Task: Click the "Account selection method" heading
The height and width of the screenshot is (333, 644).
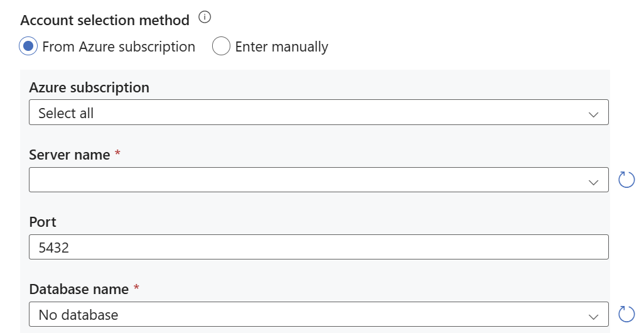Action: [105, 20]
